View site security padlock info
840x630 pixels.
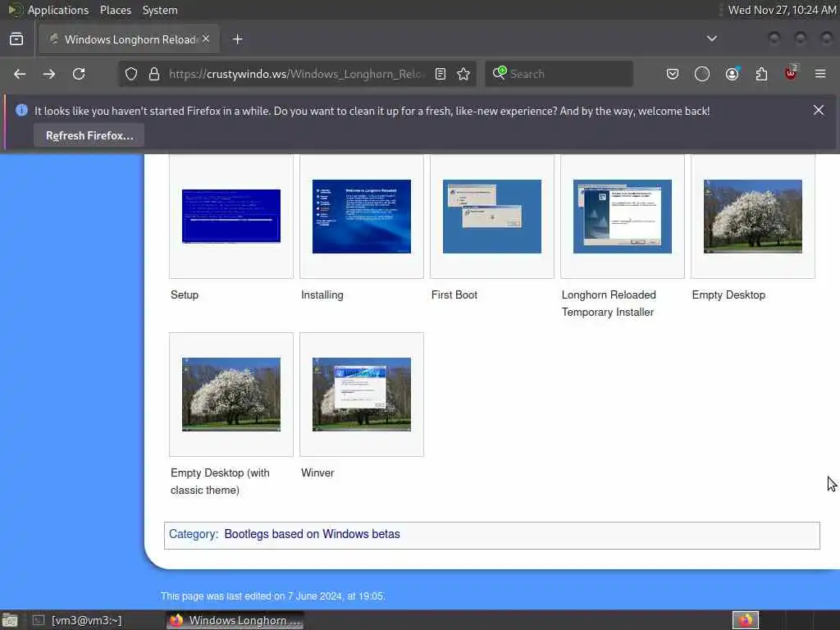pos(154,74)
